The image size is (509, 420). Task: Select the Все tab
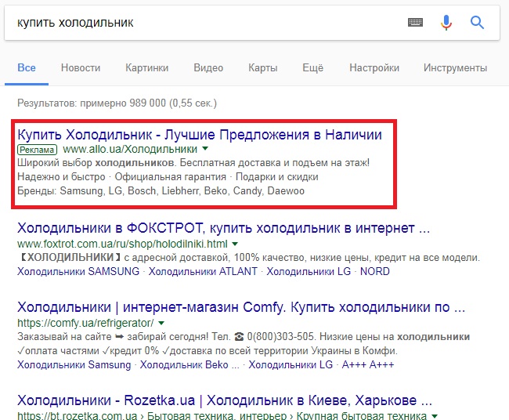click(27, 67)
